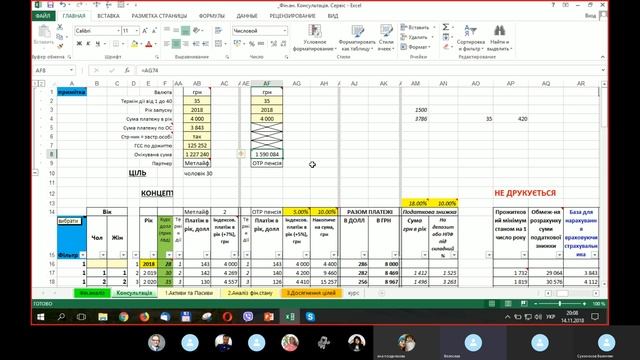Toggle Underline (Ч) formatting
Image resolution: width=640 pixels, height=360 pixels.
(x=98, y=43)
